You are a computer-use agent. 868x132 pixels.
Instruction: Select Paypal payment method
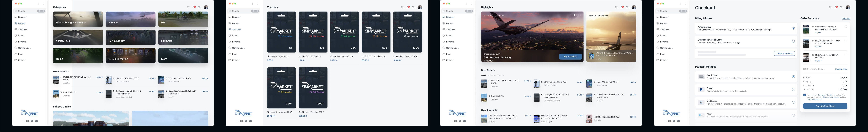click(793, 90)
